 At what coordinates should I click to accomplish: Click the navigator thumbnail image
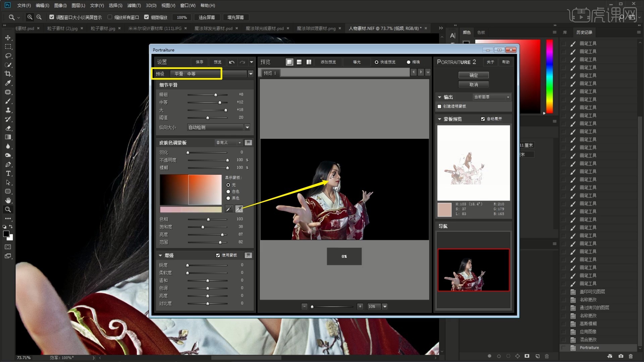473,270
